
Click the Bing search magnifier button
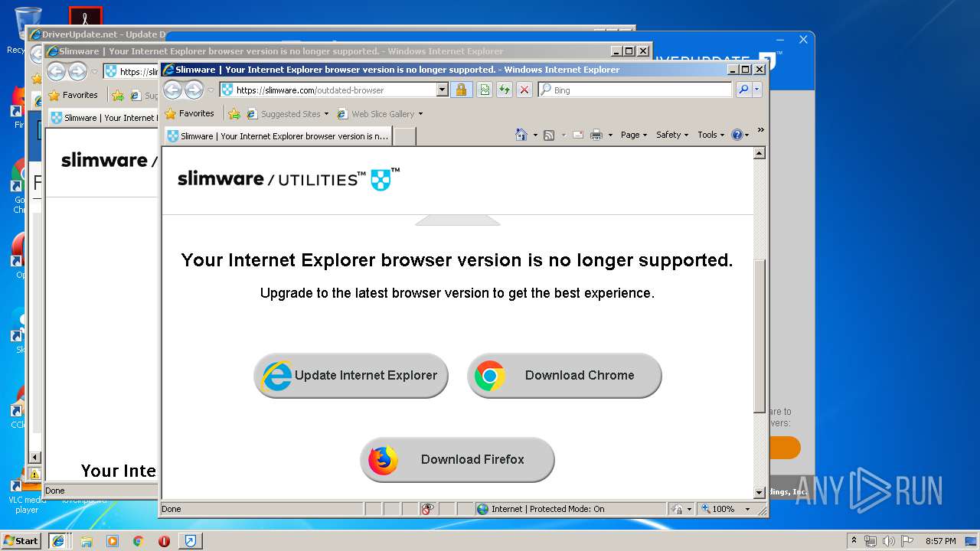[x=743, y=90]
